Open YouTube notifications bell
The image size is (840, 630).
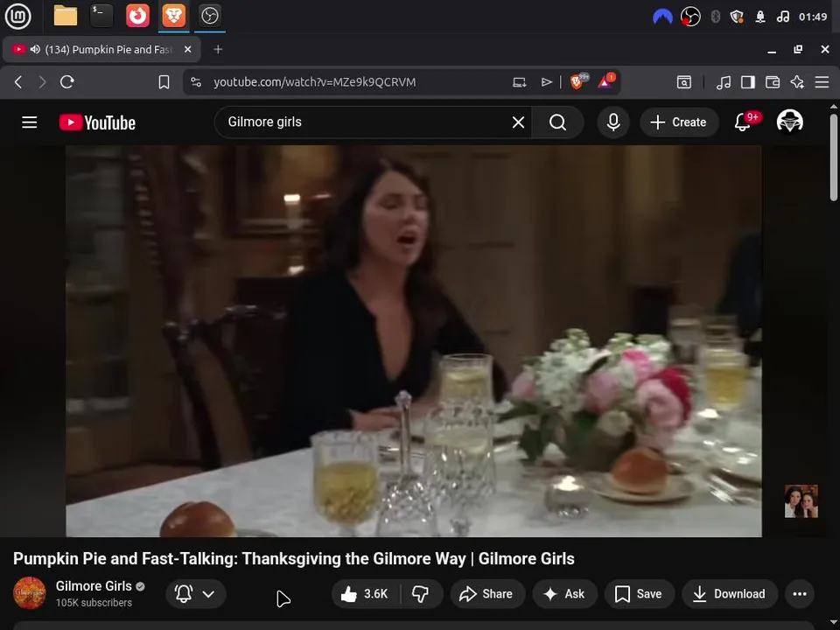(x=742, y=122)
